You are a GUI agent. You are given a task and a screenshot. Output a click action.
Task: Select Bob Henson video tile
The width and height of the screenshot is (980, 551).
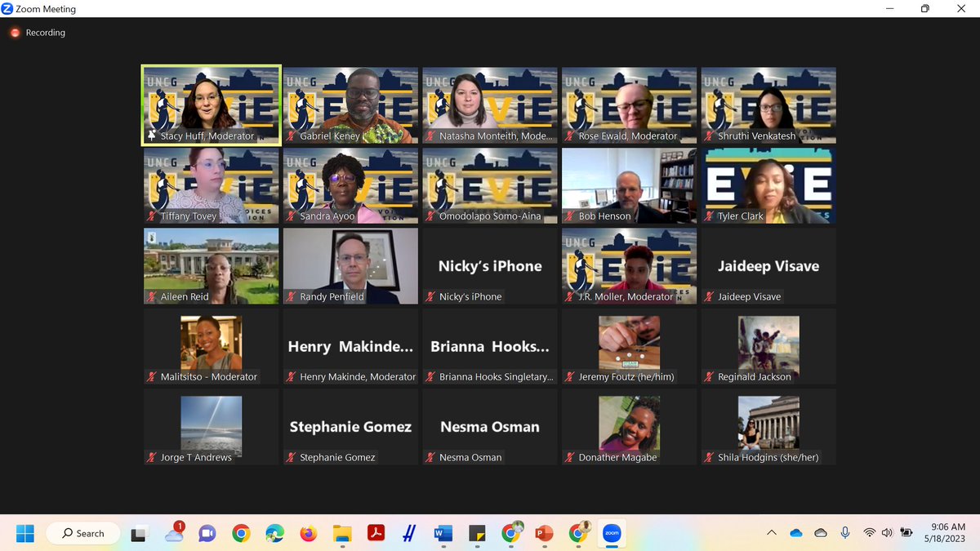click(x=629, y=186)
